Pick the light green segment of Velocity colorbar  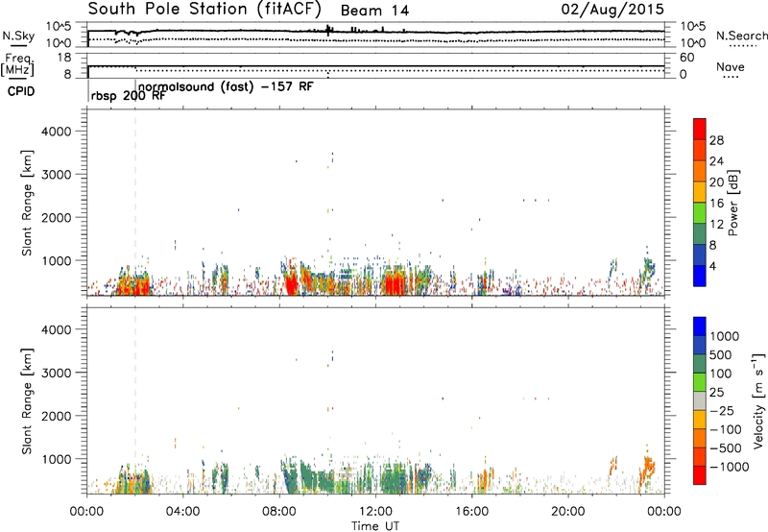(700, 383)
